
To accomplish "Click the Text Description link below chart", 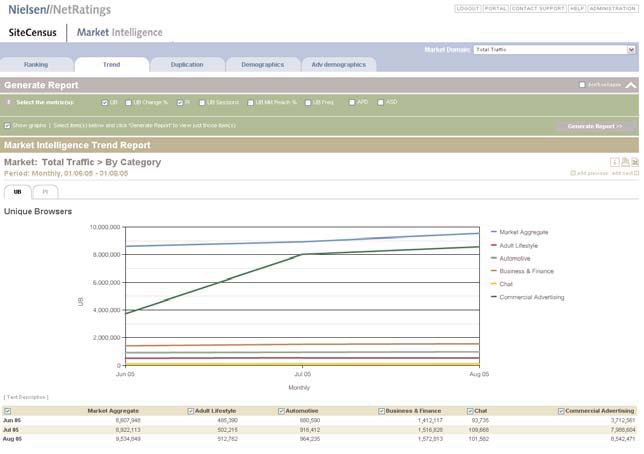I will (24, 397).
